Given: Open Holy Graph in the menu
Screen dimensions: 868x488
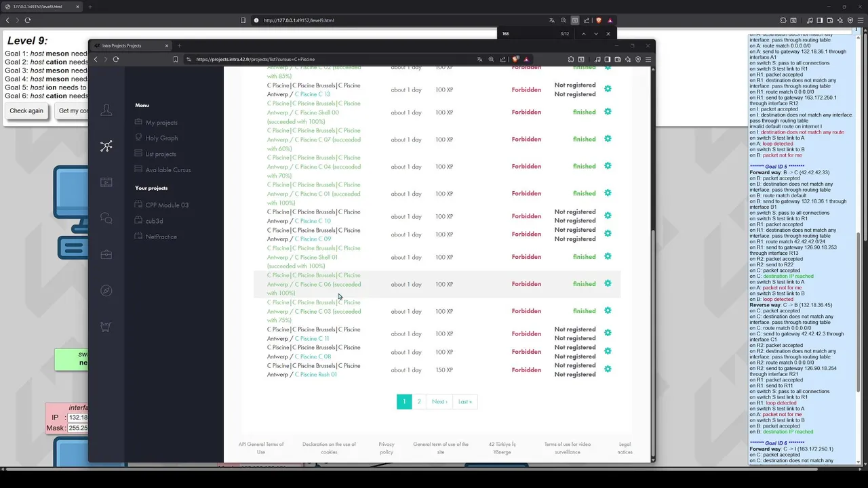Looking at the screenshot, I should coord(161,138).
